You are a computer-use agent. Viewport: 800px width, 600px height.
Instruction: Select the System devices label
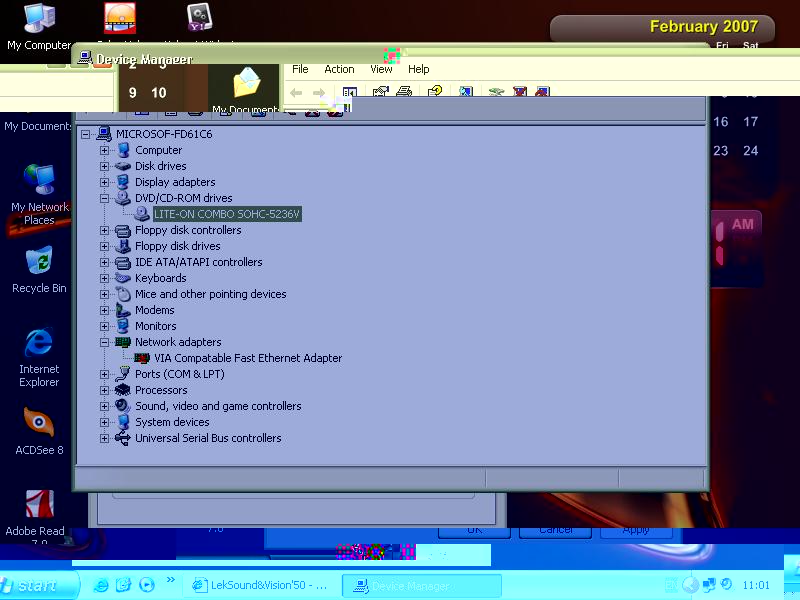172,422
